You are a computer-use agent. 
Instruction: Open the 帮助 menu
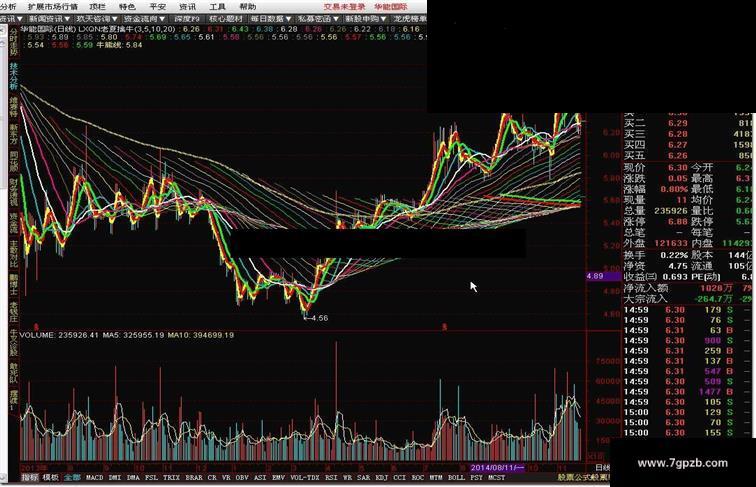[x=248, y=7]
